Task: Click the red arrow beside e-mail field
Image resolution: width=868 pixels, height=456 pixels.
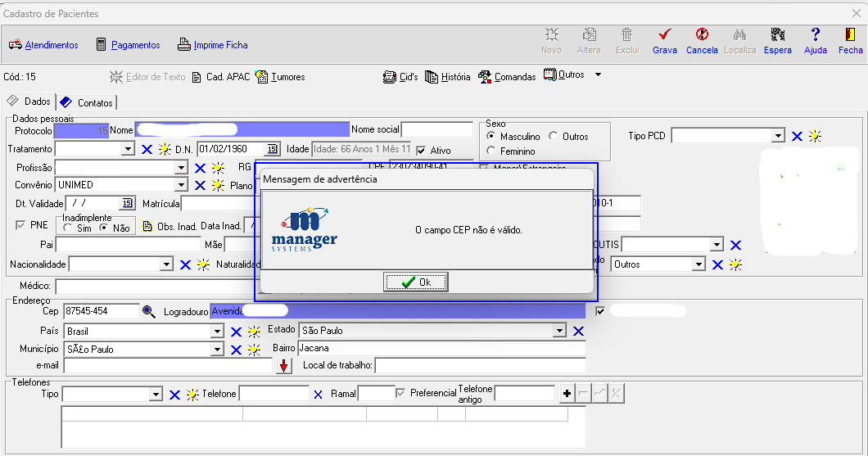Action: (x=283, y=366)
